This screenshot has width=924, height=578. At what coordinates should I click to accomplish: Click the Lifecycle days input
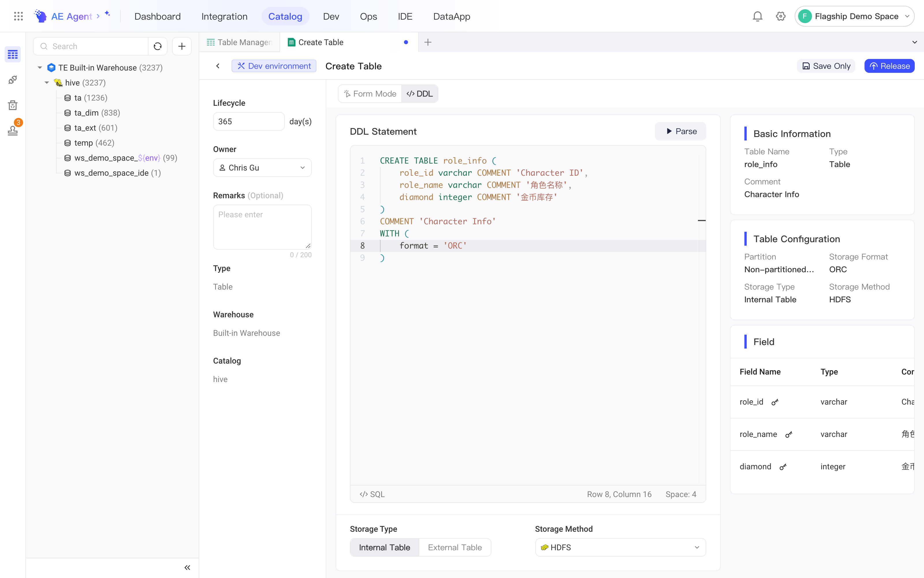249,121
